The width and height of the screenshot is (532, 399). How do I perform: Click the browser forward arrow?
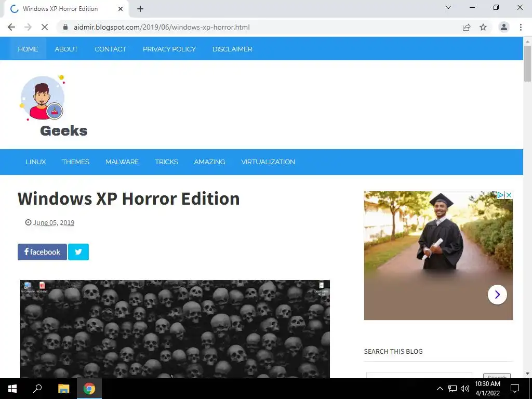28,27
